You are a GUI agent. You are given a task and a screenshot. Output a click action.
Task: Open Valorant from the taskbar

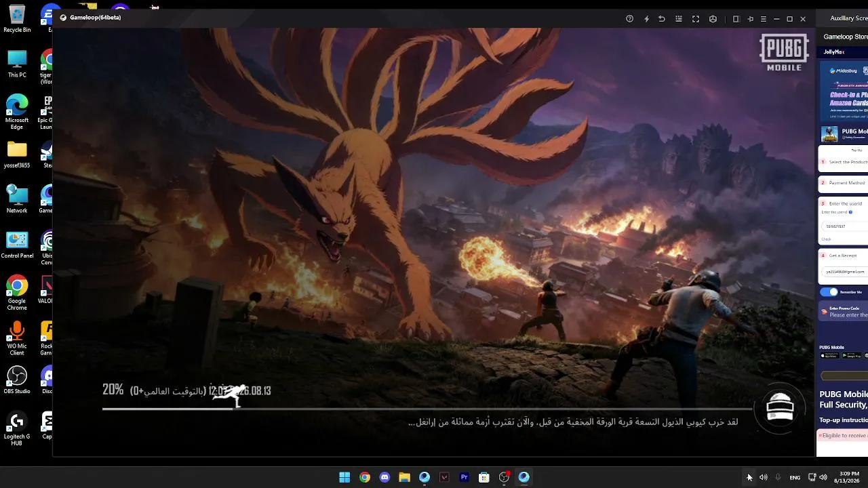(444, 477)
